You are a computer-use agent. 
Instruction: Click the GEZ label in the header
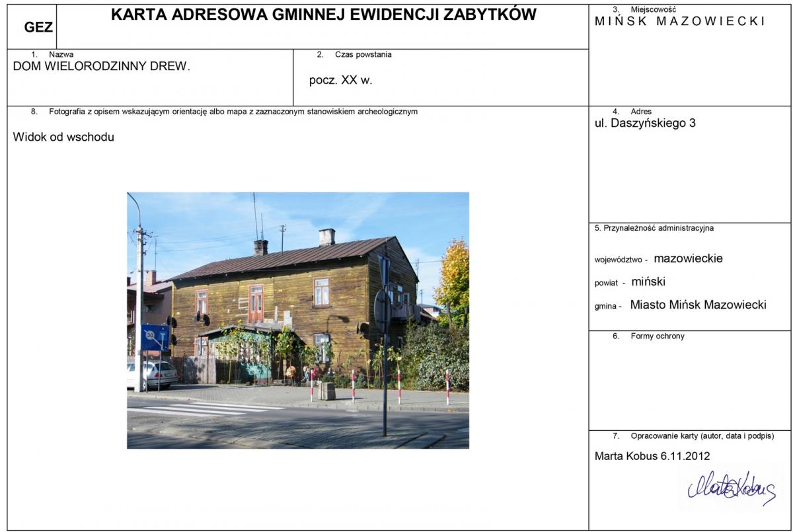point(38,28)
